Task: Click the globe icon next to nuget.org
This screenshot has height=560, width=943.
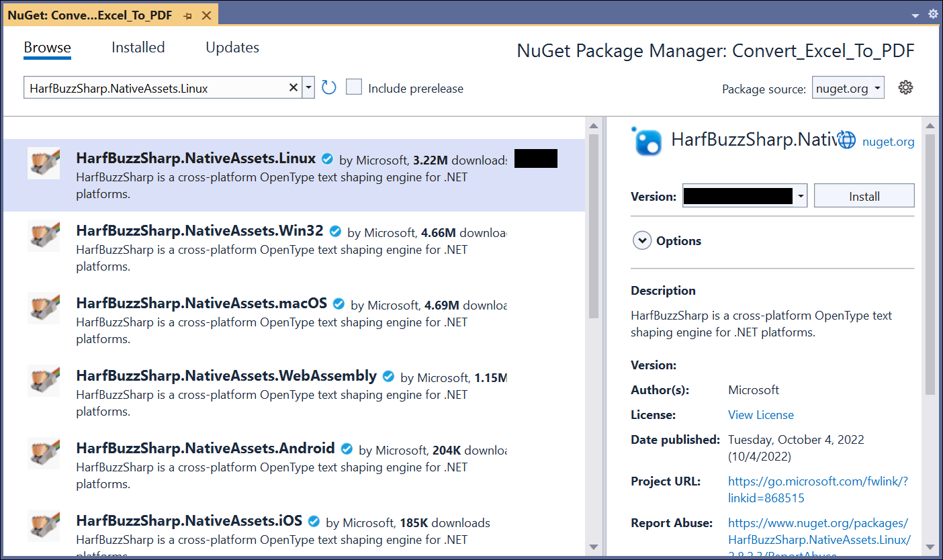Action: (x=847, y=140)
